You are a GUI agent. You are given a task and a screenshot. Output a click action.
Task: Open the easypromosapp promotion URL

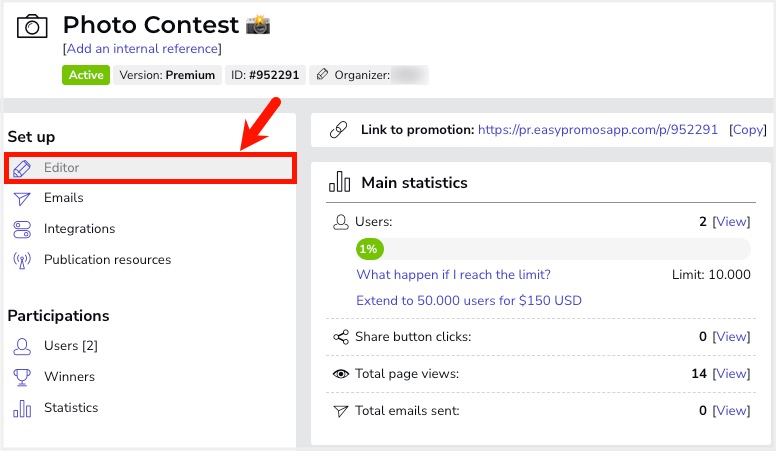click(x=598, y=130)
